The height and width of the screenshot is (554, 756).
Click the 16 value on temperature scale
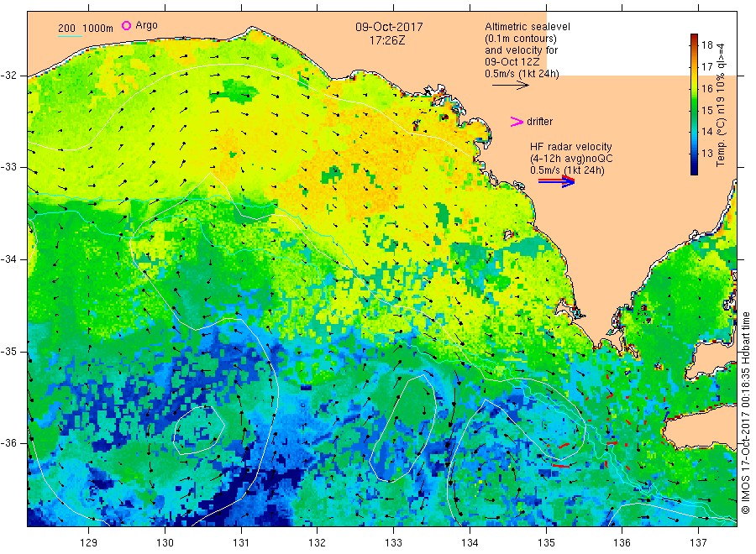point(706,89)
